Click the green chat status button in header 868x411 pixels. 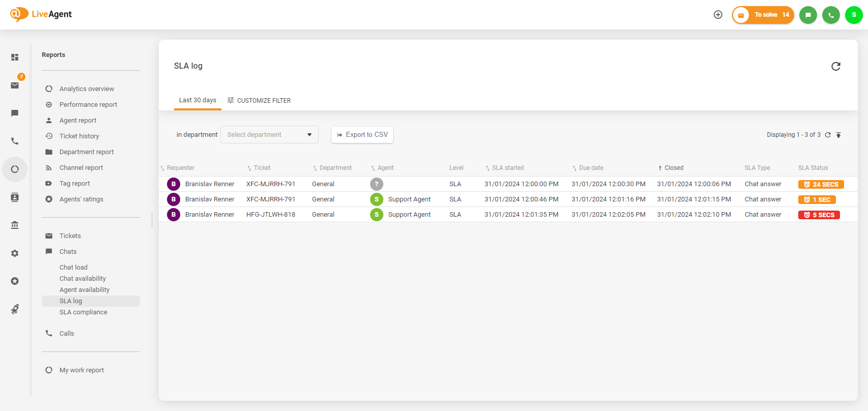pyautogui.click(x=808, y=15)
